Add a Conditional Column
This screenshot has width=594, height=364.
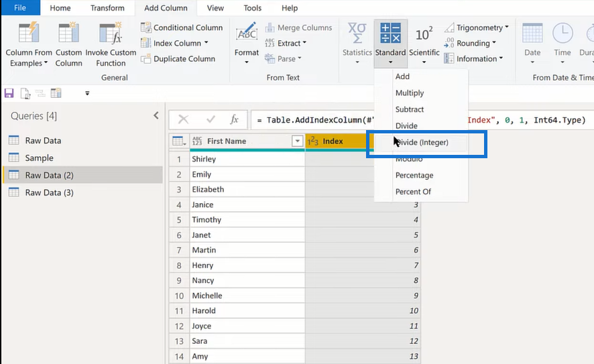point(182,27)
